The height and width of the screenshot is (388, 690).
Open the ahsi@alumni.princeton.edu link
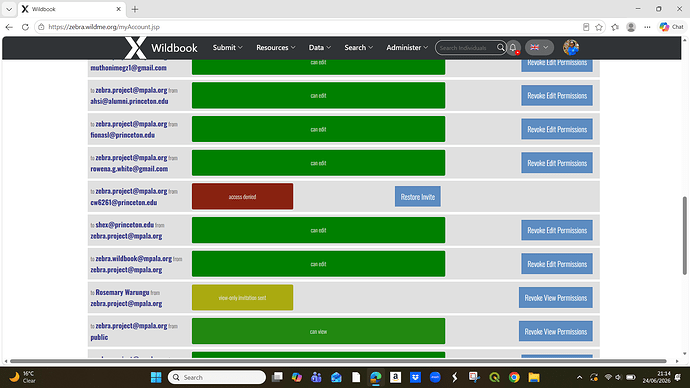129,101
